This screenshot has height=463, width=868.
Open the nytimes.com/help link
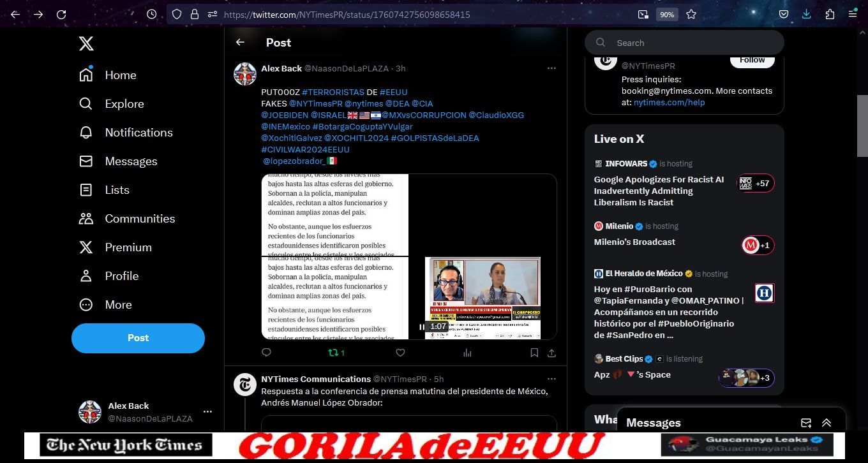(669, 102)
